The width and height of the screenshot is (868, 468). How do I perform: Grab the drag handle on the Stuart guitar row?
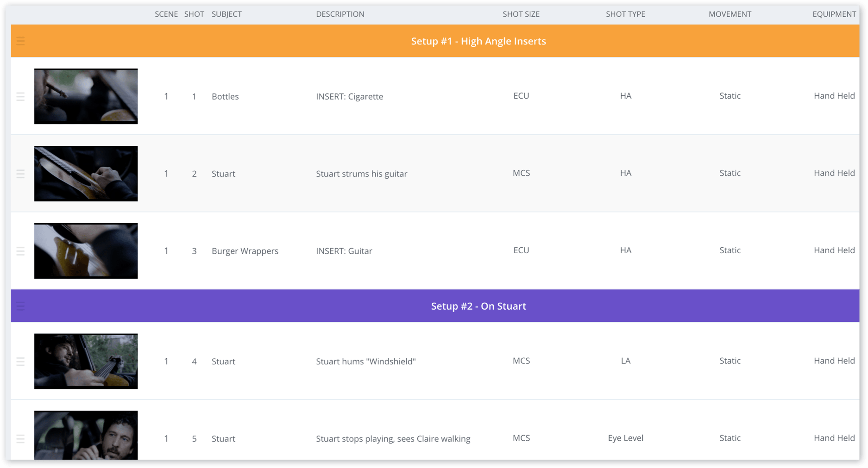pyautogui.click(x=20, y=174)
